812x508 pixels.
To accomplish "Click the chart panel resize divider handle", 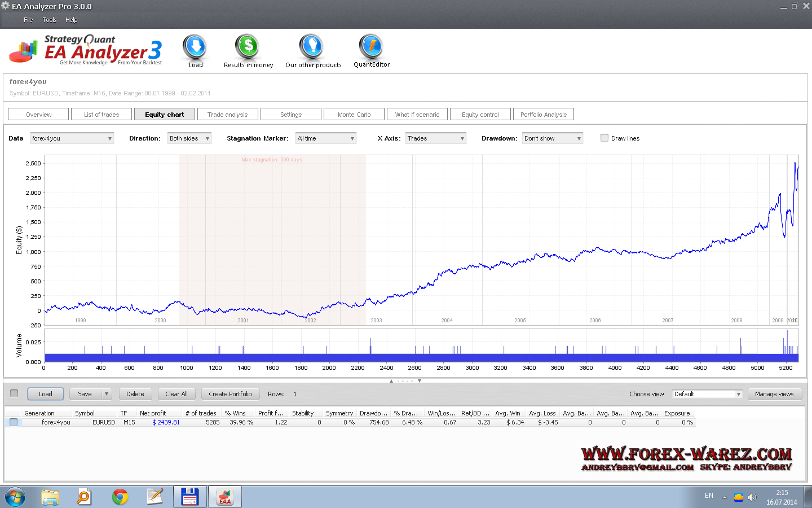I will click(405, 381).
